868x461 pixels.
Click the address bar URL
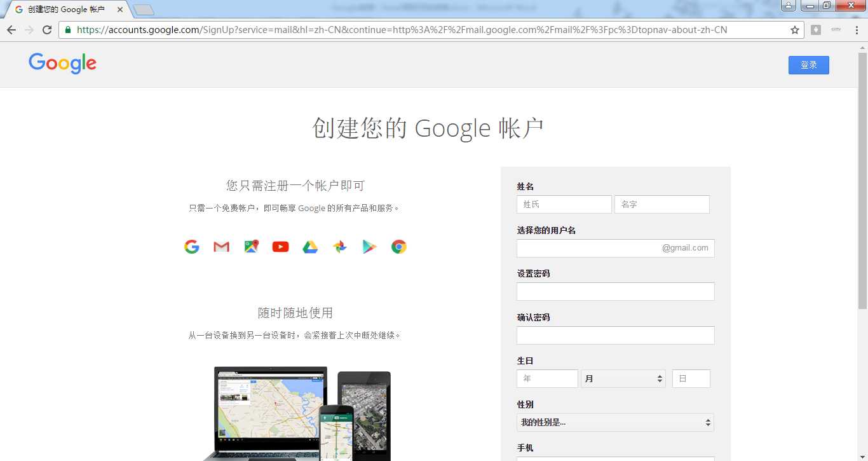402,30
